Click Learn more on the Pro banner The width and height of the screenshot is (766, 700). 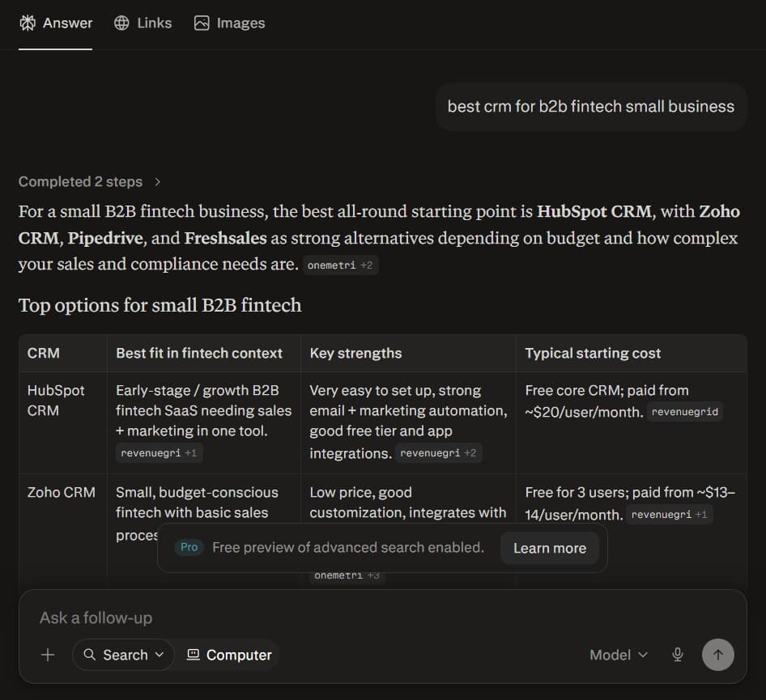point(550,548)
